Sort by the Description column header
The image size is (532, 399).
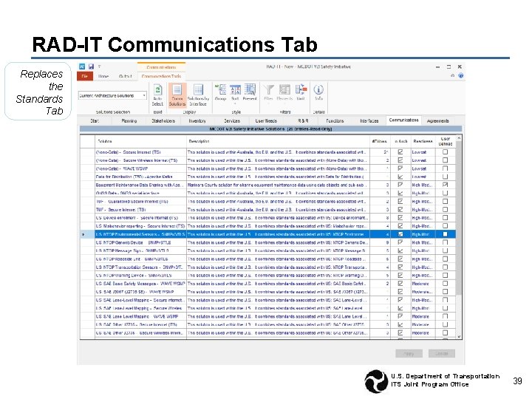tap(279, 141)
